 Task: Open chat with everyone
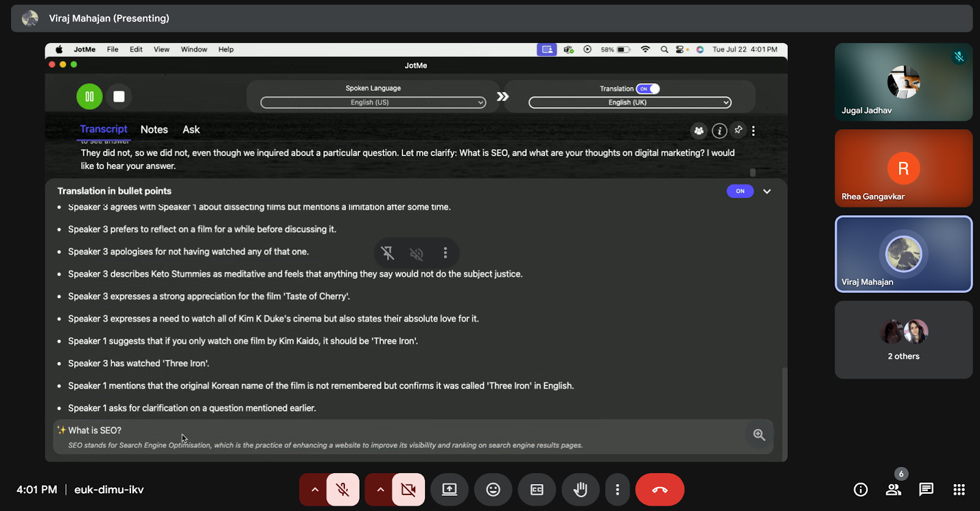click(926, 490)
